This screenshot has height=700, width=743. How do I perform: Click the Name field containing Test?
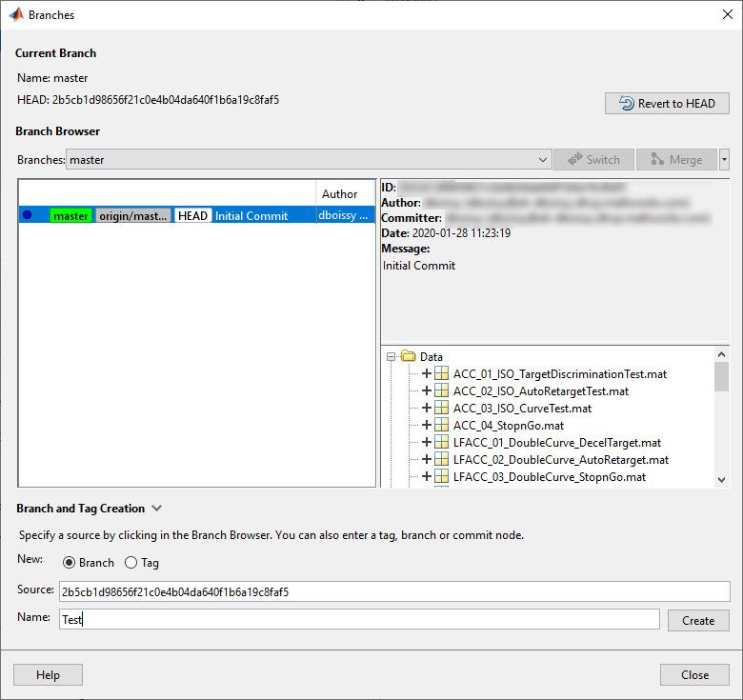(x=359, y=619)
